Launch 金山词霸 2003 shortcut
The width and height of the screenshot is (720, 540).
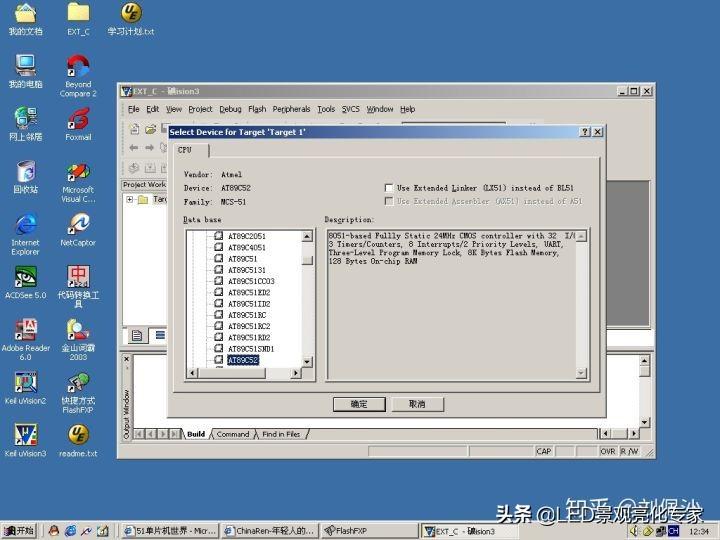78,340
